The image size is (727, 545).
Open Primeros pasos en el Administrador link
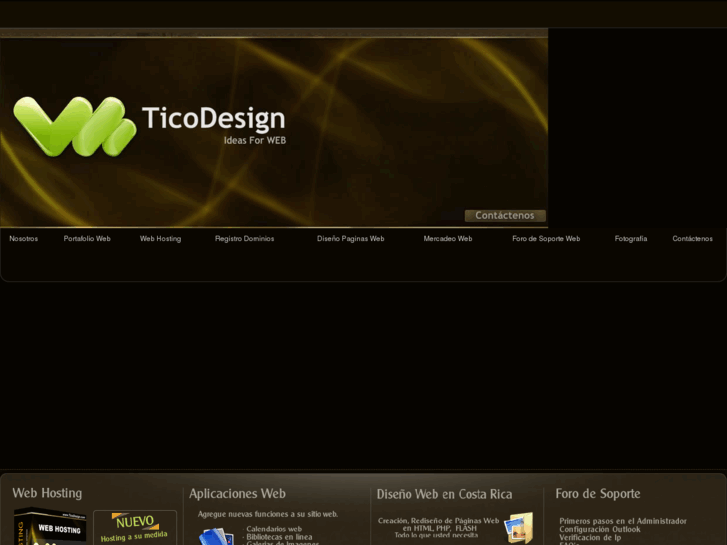click(x=623, y=521)
